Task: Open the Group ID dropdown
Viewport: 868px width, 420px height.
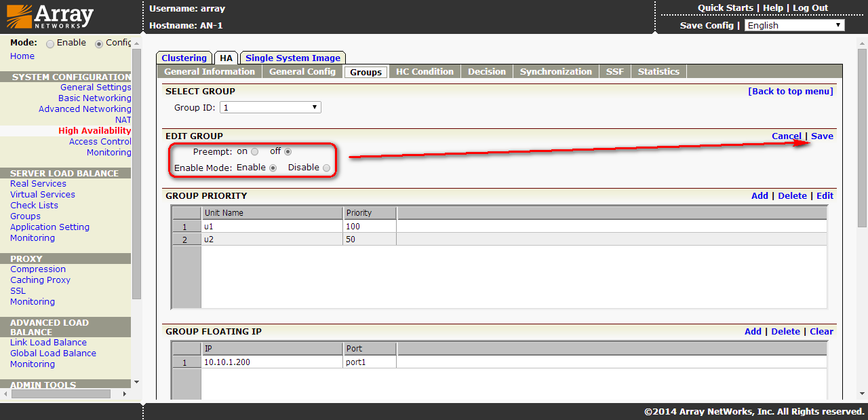Action: click(x=271, y=107)
